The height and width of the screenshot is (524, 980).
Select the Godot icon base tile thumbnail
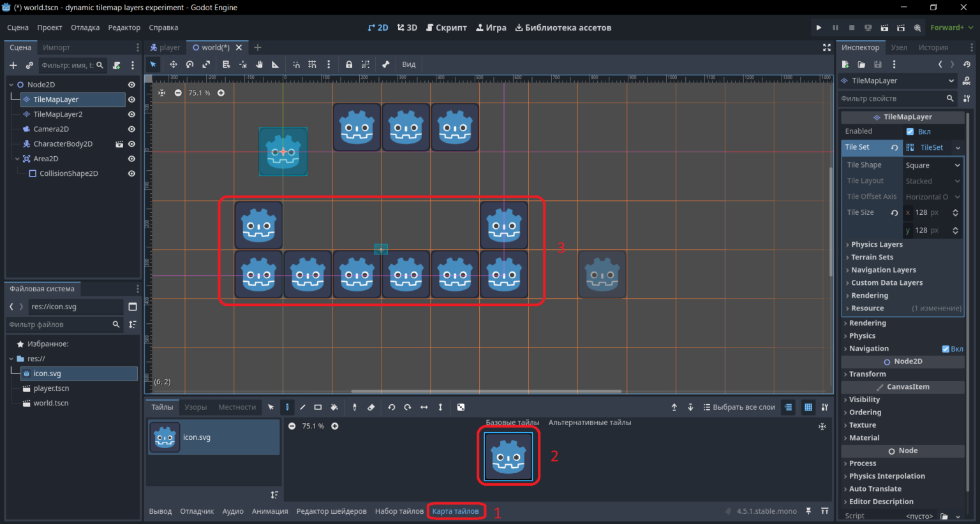pyautogui.click(x=508, y=456)
